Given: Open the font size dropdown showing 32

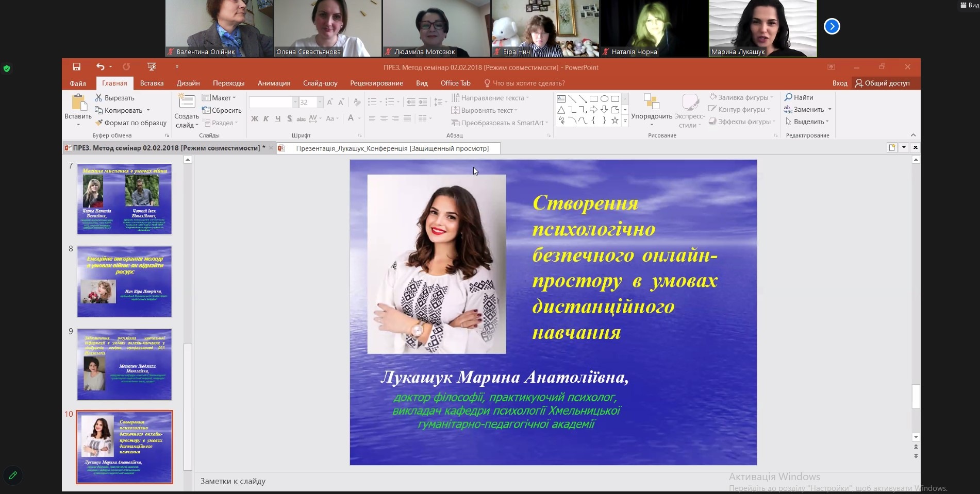Looking at the screenshot, I should point(320,103).
